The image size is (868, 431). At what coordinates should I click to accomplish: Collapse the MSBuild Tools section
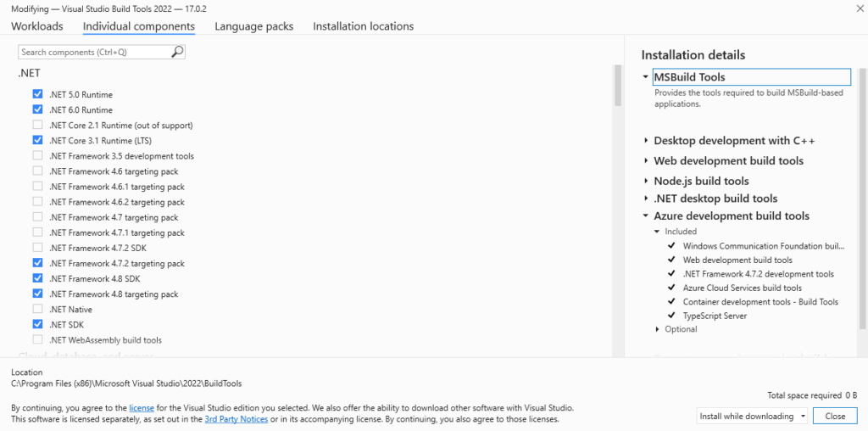(x=645, y=77)
